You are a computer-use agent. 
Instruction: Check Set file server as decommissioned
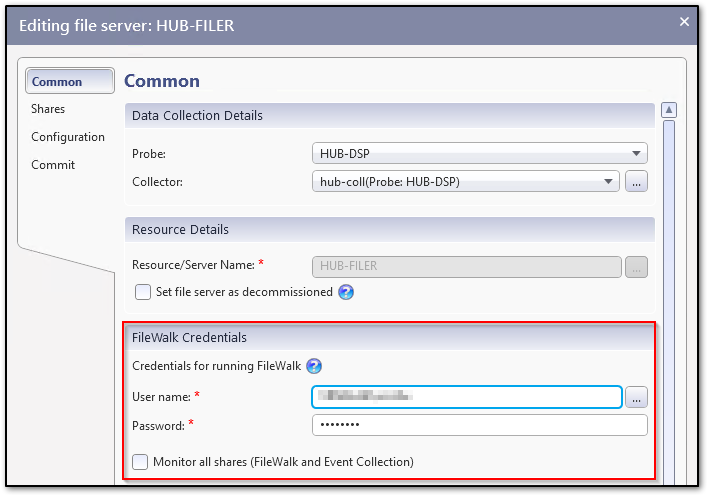point(143,292)
